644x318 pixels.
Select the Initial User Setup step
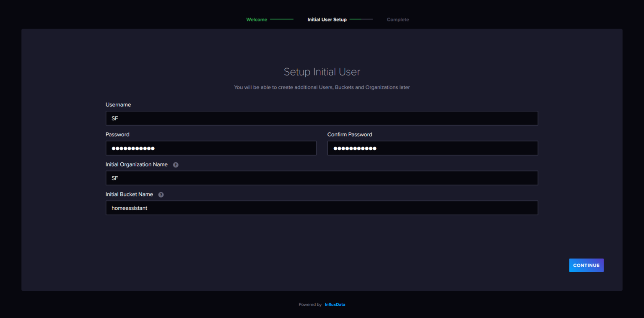tap(327, 19)
